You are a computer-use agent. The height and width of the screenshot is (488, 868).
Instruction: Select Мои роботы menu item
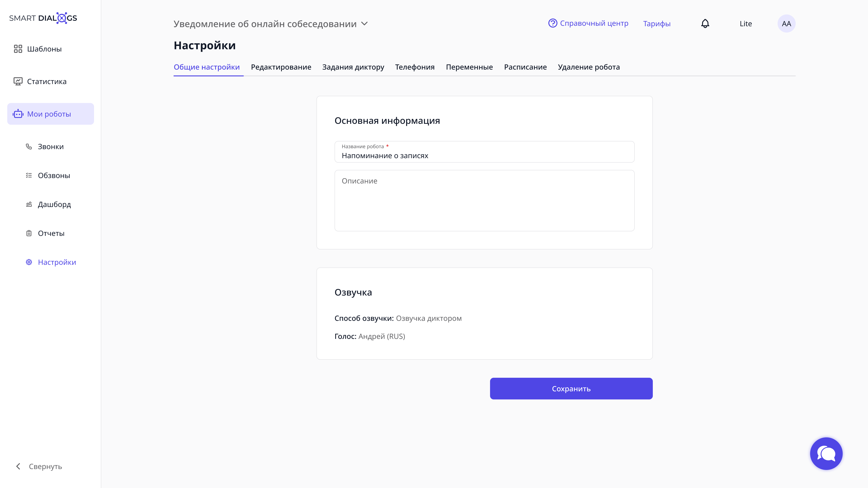pyautogui.click(x=51, y=114)
